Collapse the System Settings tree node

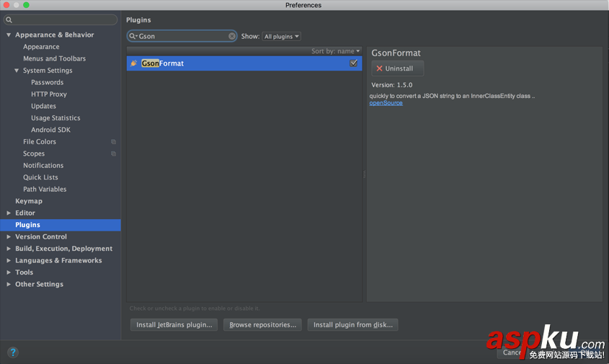click(x=17, y=71)
